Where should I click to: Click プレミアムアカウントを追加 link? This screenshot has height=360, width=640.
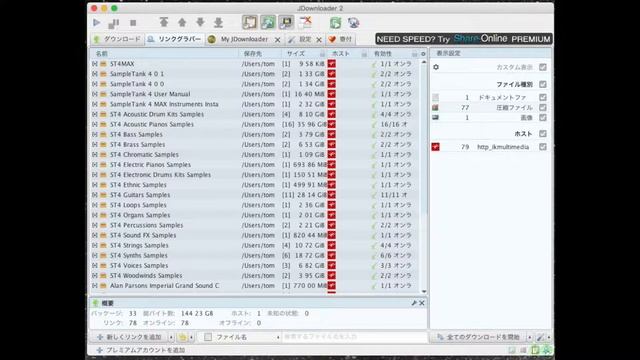pyautogui.click(x=141, y=350)
